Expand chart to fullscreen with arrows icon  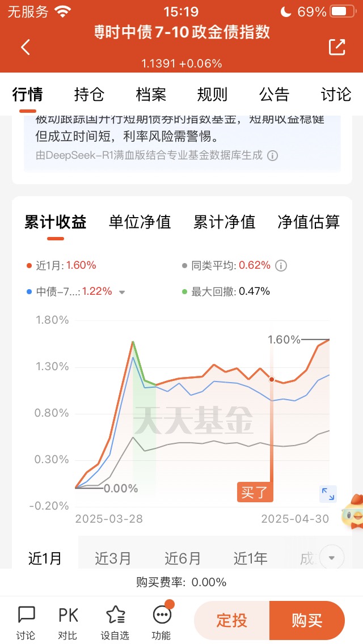pos(328,494)
